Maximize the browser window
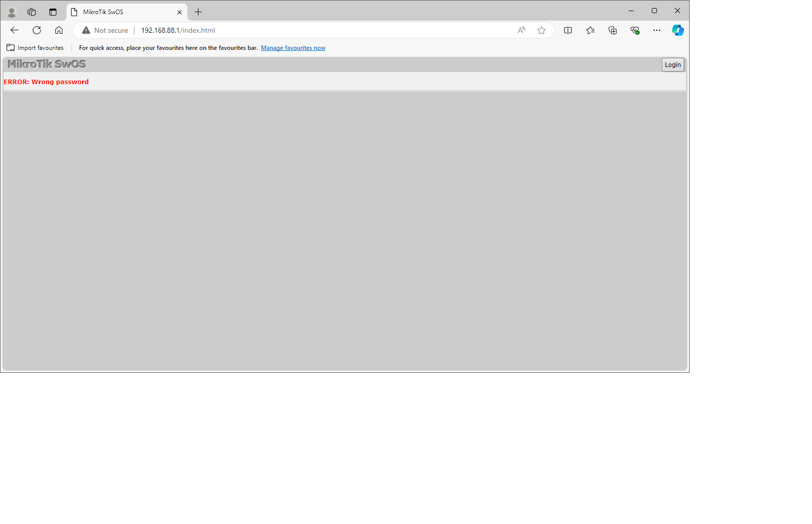The image size is (812, 524). [x=654, y=11]
